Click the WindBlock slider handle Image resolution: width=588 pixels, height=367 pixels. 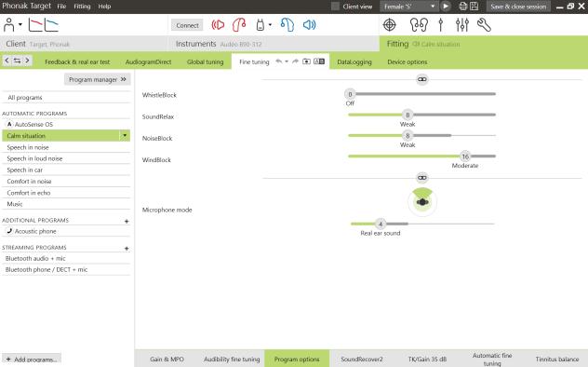coord(465,156)
